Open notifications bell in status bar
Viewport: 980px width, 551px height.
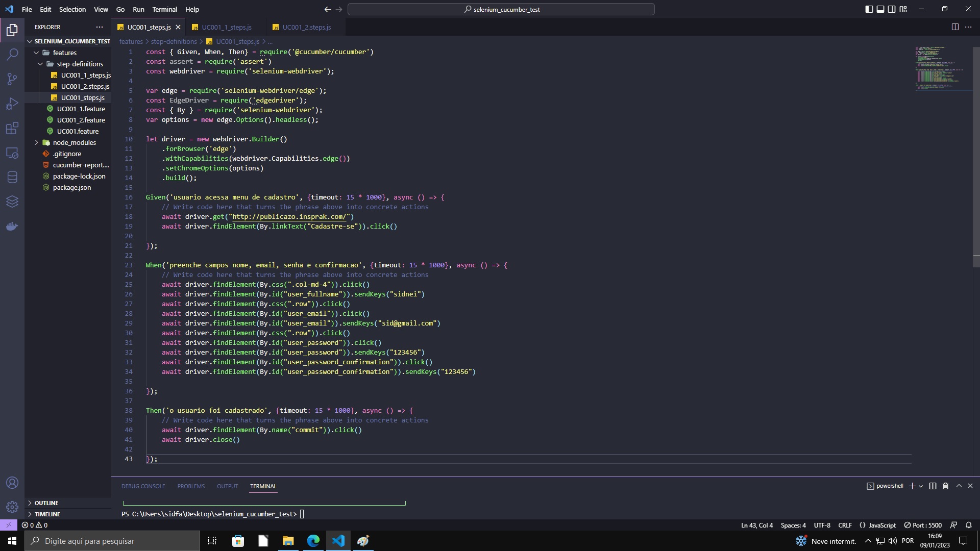click(x=968, y=525)
